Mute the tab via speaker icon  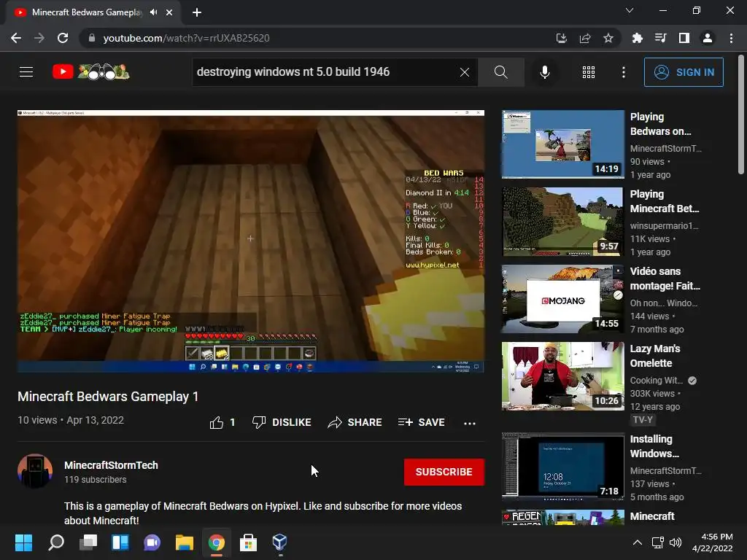153,12
